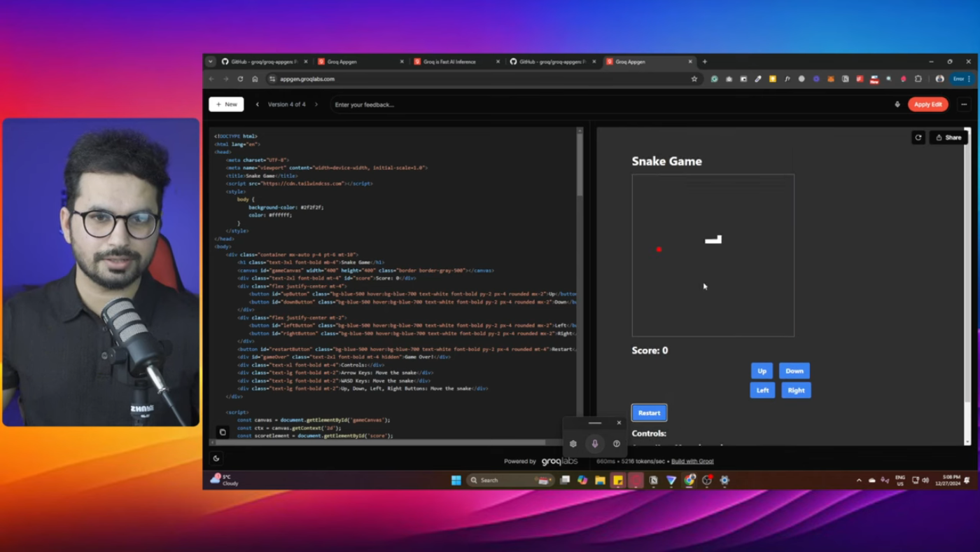Click the Left button in Snake Game
The height and width of the screenshot is (552, 980).
(762, 390)
